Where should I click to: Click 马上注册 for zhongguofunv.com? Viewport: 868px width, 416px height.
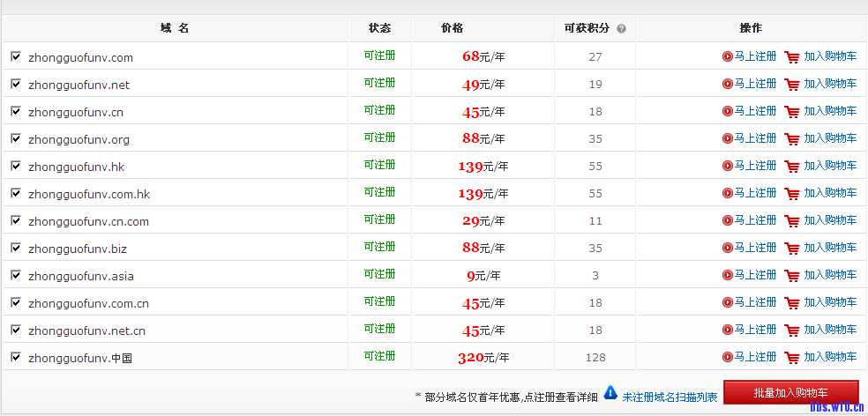point(755,56)
